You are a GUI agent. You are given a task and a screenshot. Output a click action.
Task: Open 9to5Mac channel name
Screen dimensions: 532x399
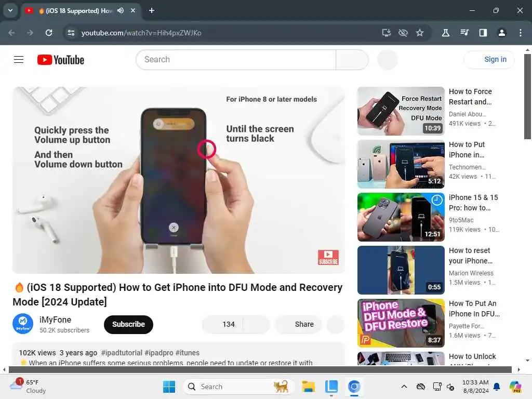point(461,220)
